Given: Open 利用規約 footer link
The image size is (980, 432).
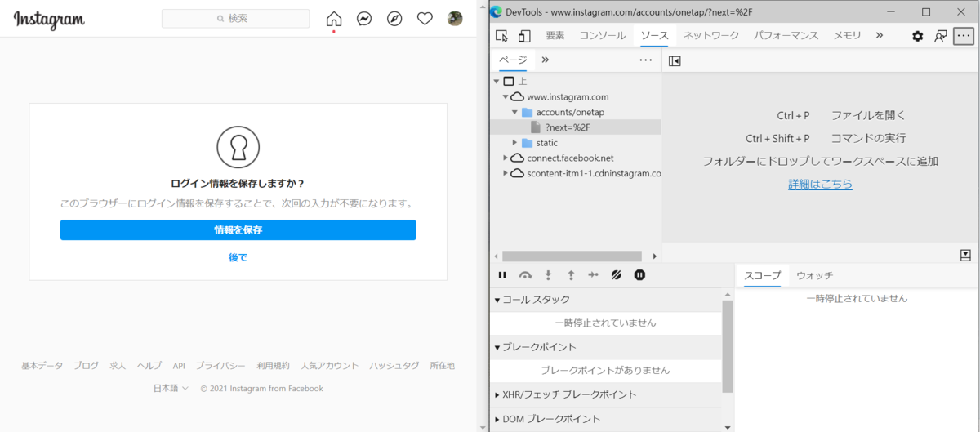Looking at the screenshot, I should click(x=273, y=366).
